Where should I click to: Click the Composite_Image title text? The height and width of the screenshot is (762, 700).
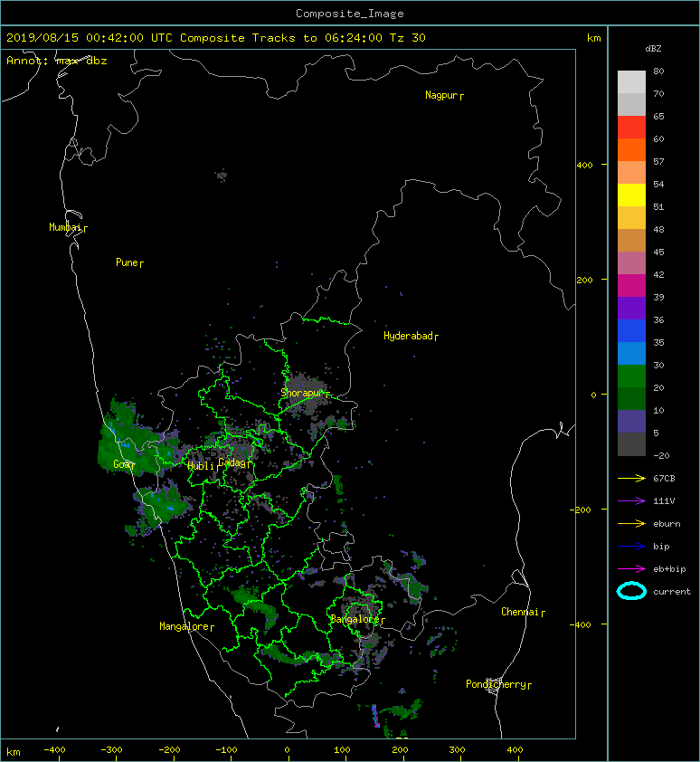point(350,14)
